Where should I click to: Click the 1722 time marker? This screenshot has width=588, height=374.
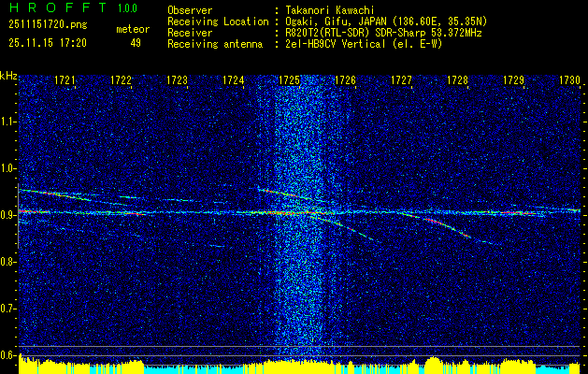(121, 79)
